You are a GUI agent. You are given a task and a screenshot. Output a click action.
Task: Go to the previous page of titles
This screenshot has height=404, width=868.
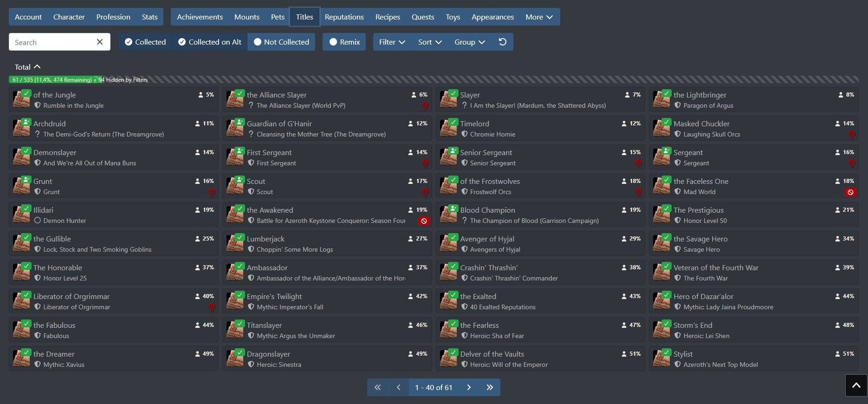point(398,387)
